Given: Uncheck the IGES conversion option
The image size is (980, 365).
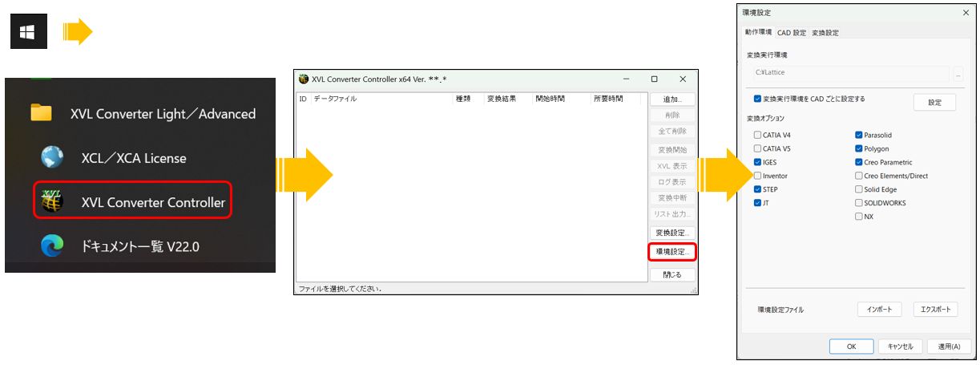Looking at the screenshot, I should pos(758,162).
